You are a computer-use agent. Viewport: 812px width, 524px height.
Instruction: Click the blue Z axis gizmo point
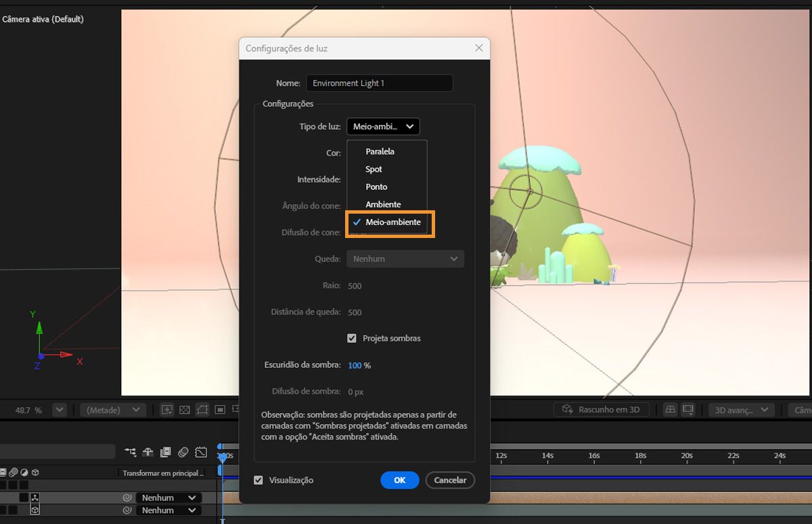click(41, 356)
